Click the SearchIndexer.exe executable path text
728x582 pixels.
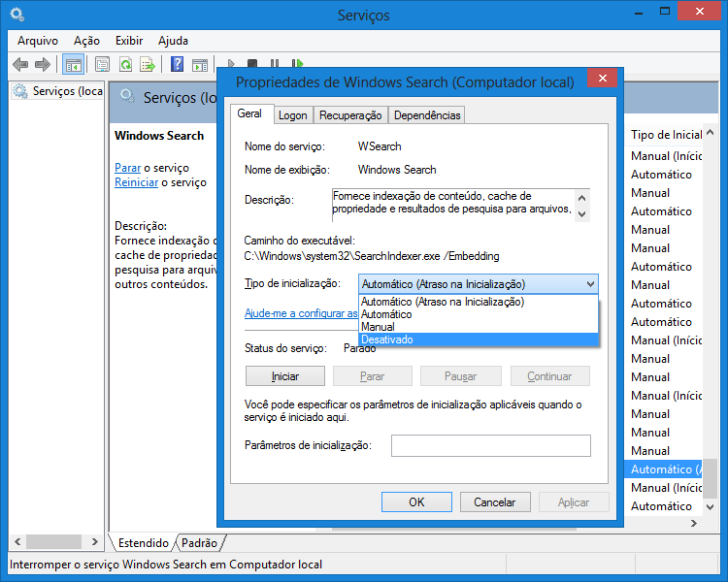[372, 256]
